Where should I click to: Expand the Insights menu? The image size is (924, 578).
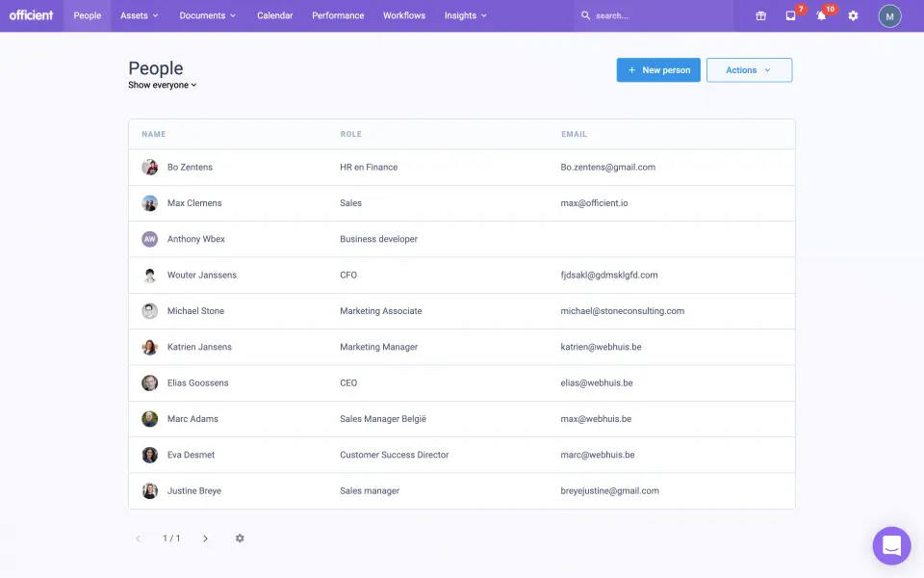point(465,16)
